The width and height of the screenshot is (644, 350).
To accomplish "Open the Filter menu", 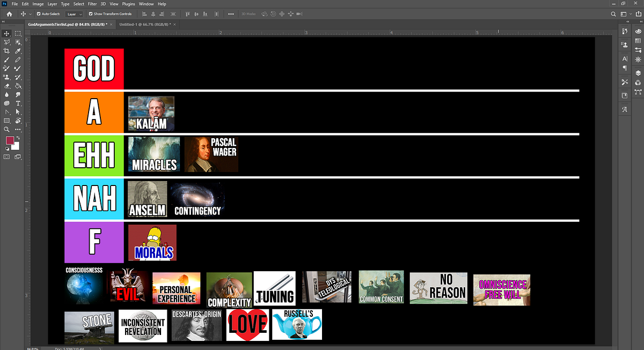I will 92,4.
